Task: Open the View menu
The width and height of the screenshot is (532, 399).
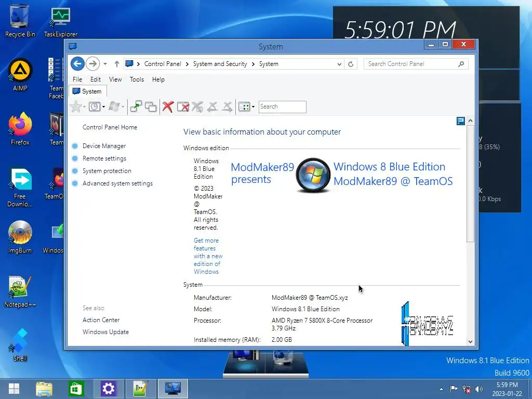Action: 115,79
